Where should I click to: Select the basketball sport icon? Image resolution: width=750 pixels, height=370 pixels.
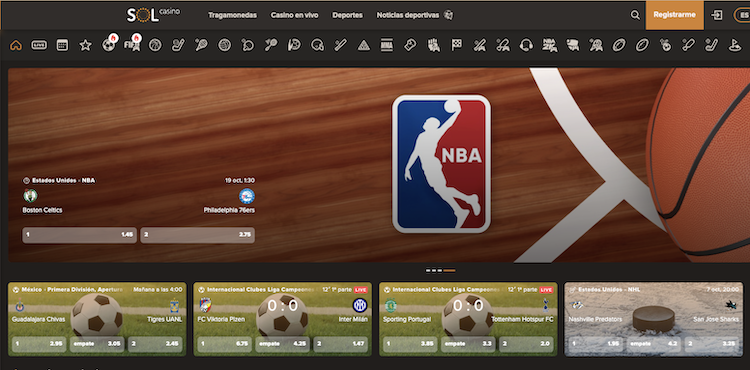click(x=155, y=45)
